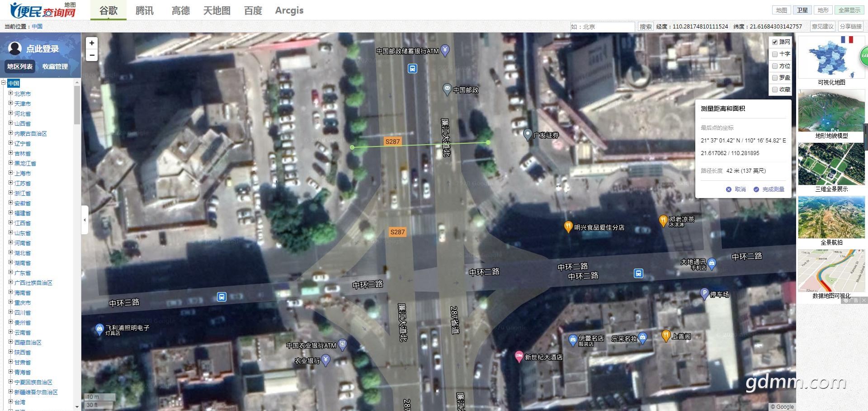Screen dimensions: 868x411
Task: Click the 全屏显示 fullscreen button
Action: point(849,10)
